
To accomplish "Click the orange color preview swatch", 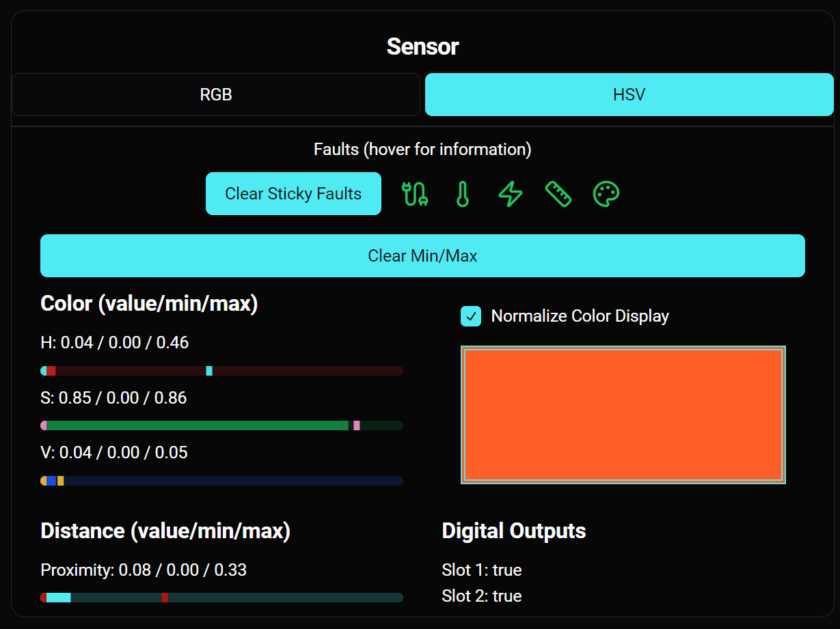I will (x=623, y=415).
